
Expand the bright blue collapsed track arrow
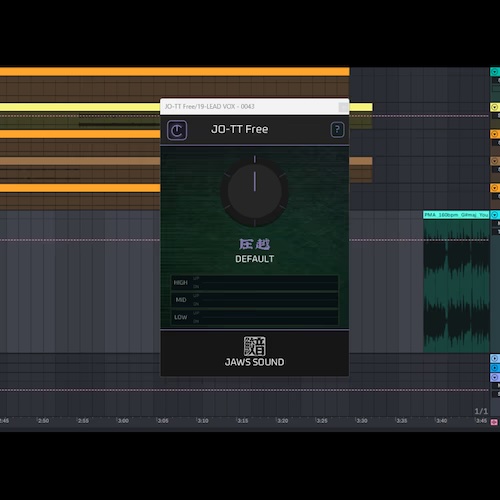click(x=495, y=368)
